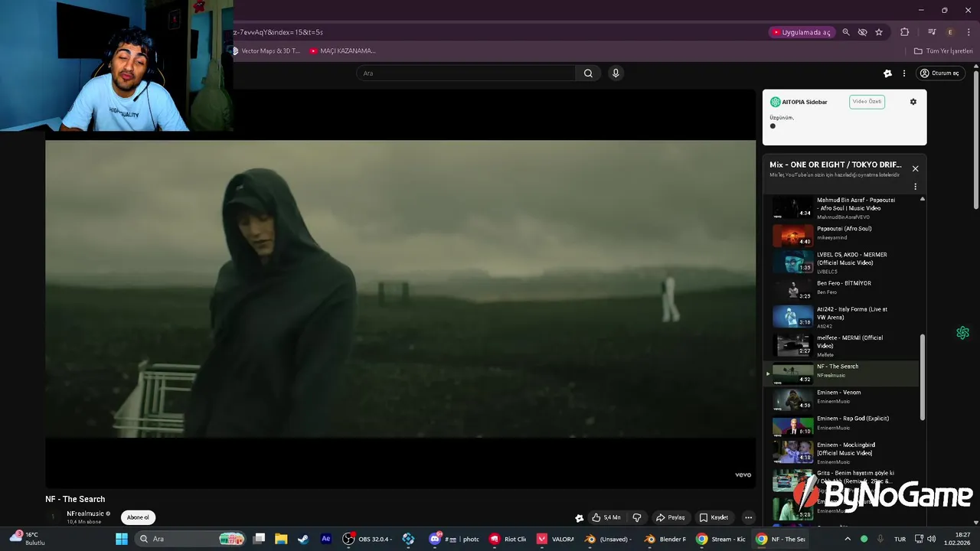This screenshot has height=551, width=980.
Task: Subscribe with Abone ol button
Action: tap(138, 517)
